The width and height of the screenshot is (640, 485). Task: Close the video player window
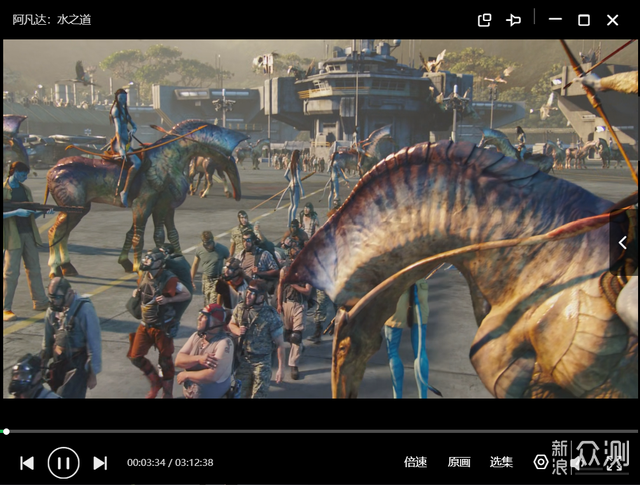point(612,20)
